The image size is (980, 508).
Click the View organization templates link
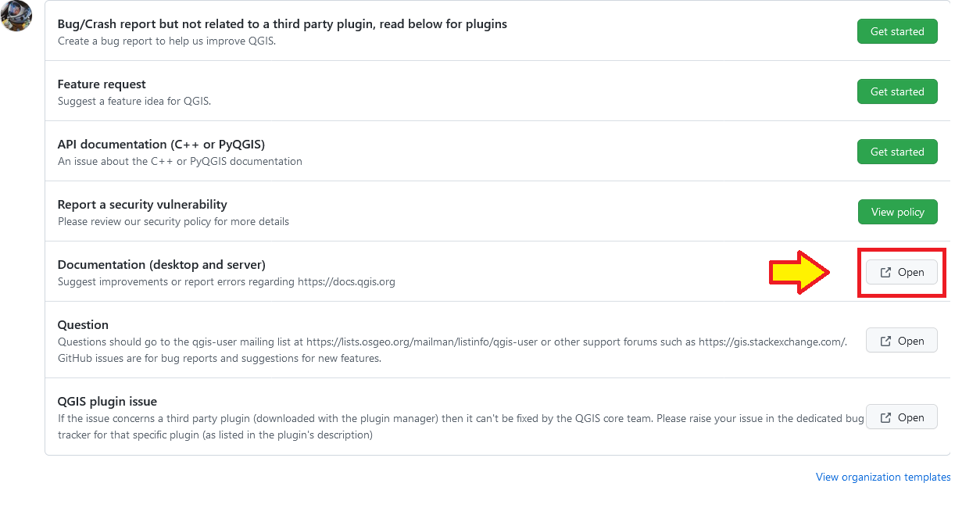pyautogui.click(x=883, y=477)
